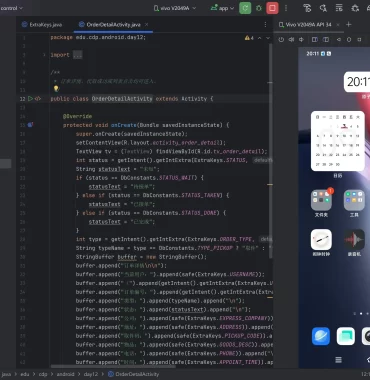Viewport: 370px width, 380px height.
Task: Click toolbar icon right of vertical dots
Action: point(308,8)
